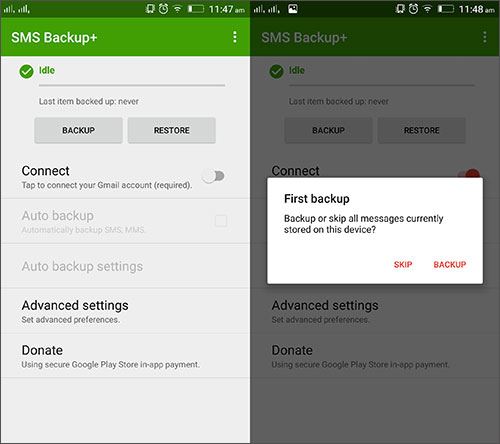500x444 pixels.
Task: Tap the Wi-Fi icon in left status bar
Action: coord(178,9)
